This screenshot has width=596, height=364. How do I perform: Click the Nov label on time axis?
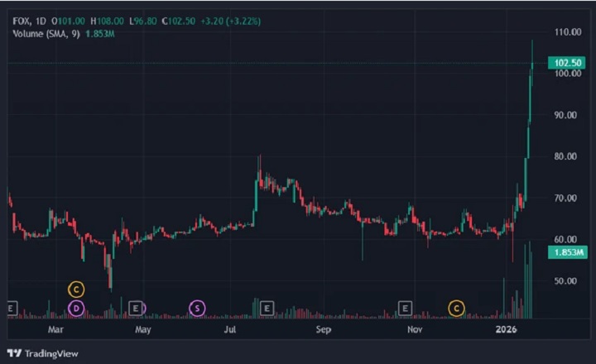click(415, 329)
